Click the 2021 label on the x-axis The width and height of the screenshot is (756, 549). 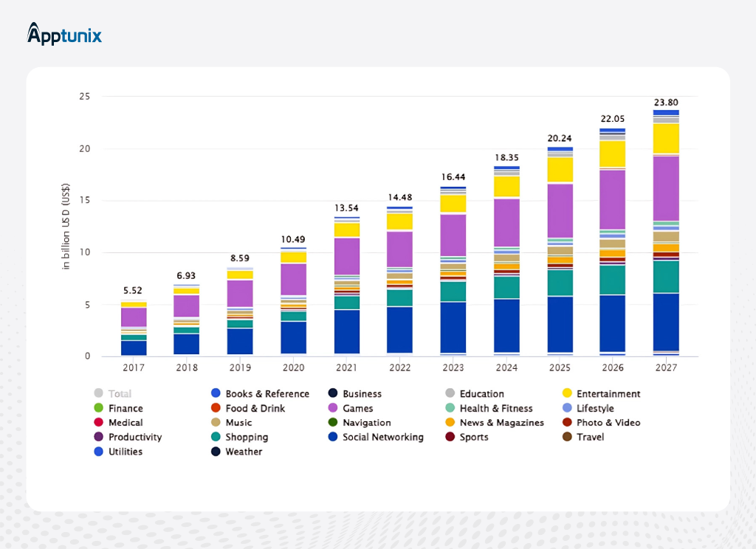tap(346, 367)
